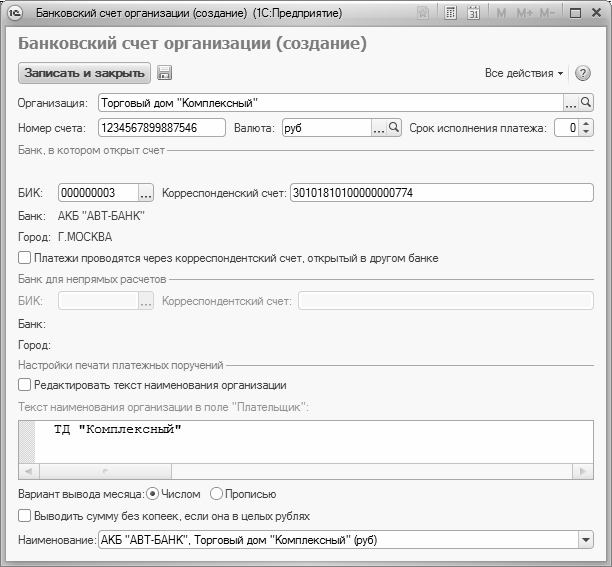Add this form to favorites star icon

tap(423, 13)
